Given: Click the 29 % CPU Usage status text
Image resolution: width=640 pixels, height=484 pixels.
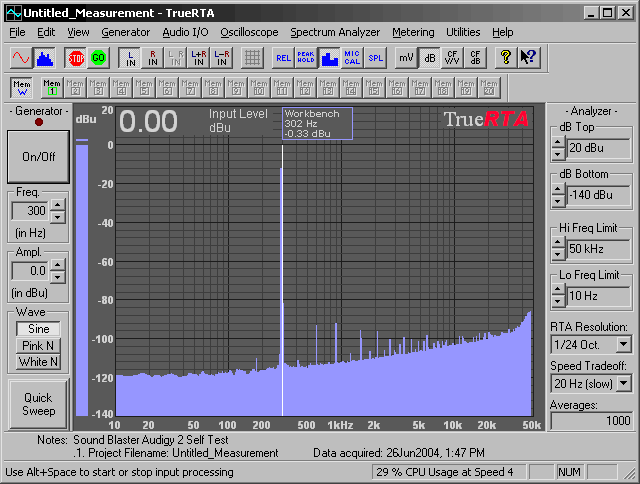Looking at the screenshot, I should [x=444, y=472].
